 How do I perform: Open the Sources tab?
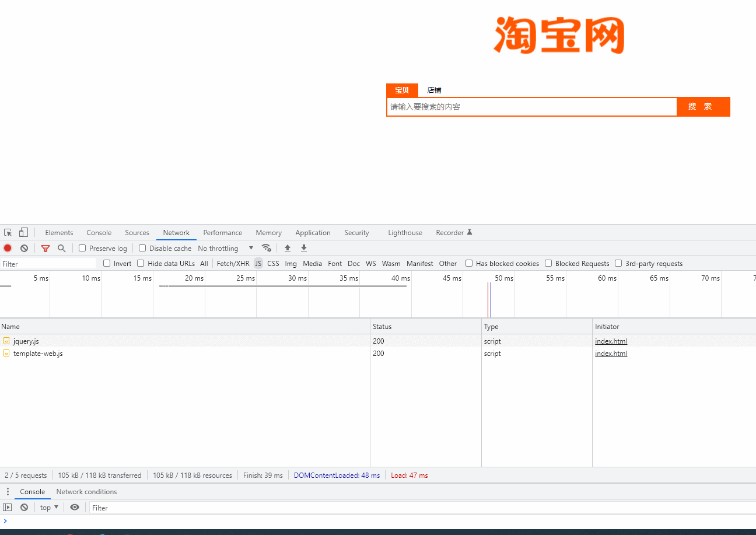click(137, 232)
